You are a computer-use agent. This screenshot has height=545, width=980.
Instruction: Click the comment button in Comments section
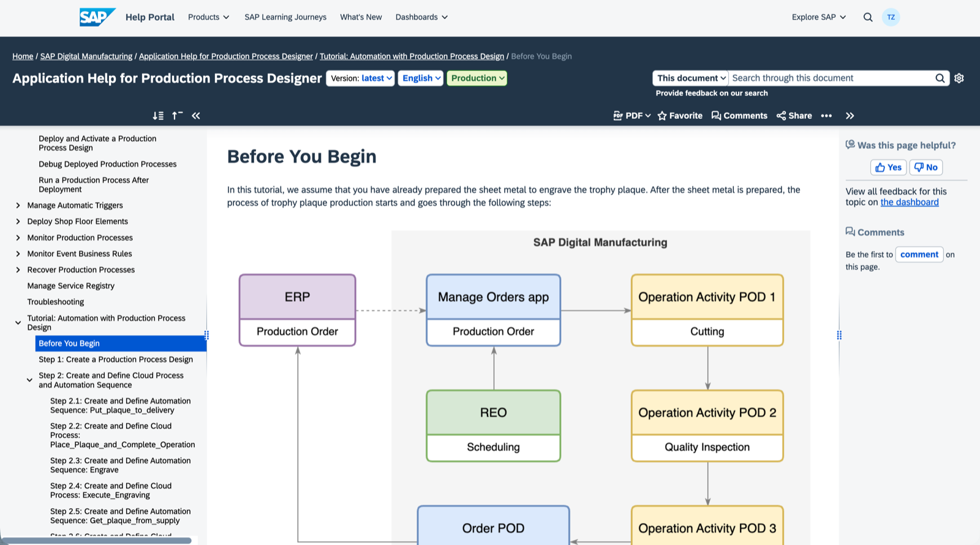(x=919, y=255)
